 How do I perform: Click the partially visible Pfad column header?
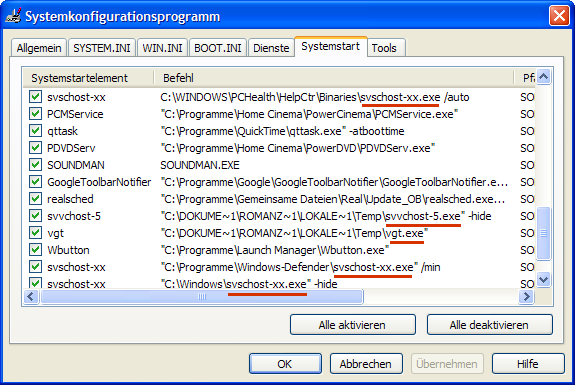[x=525, y=78]
